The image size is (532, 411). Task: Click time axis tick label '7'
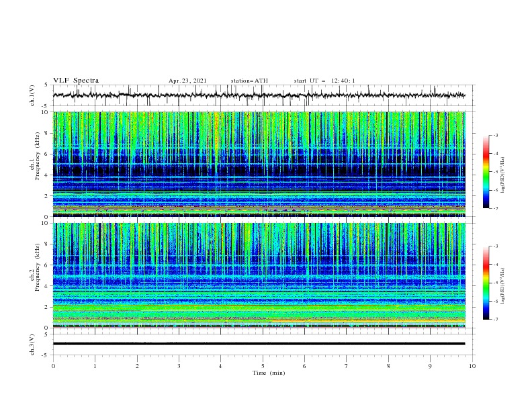[x=347, y=366]
